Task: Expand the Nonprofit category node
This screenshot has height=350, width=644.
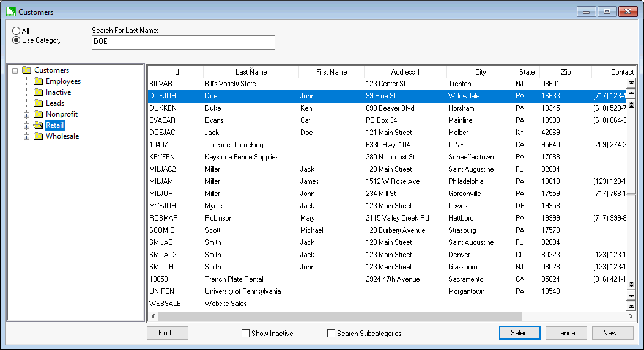Action: pyautogui.click(x=27, y=115)
